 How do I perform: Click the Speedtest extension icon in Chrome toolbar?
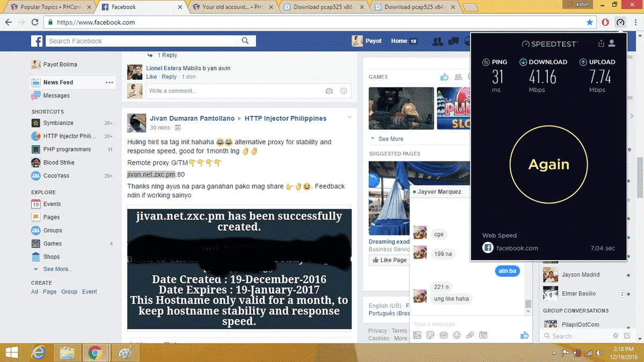tap(620, 23)
